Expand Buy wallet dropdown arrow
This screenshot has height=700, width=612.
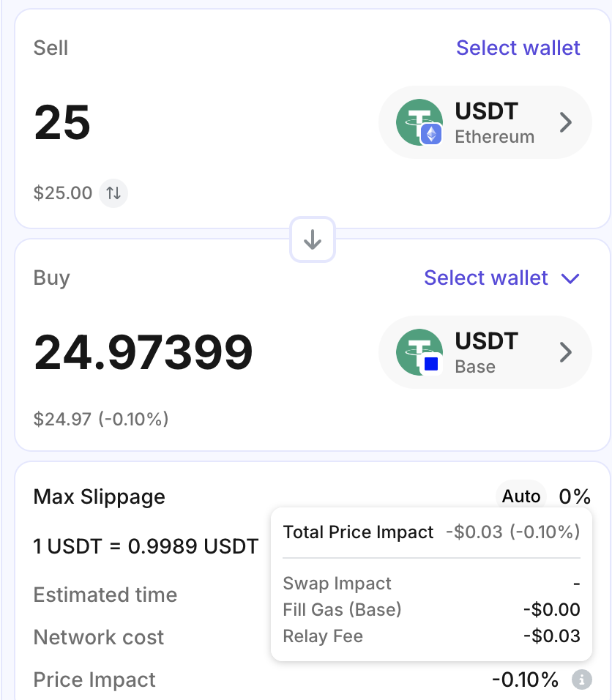pyautogui.click(x=570, y=278)
